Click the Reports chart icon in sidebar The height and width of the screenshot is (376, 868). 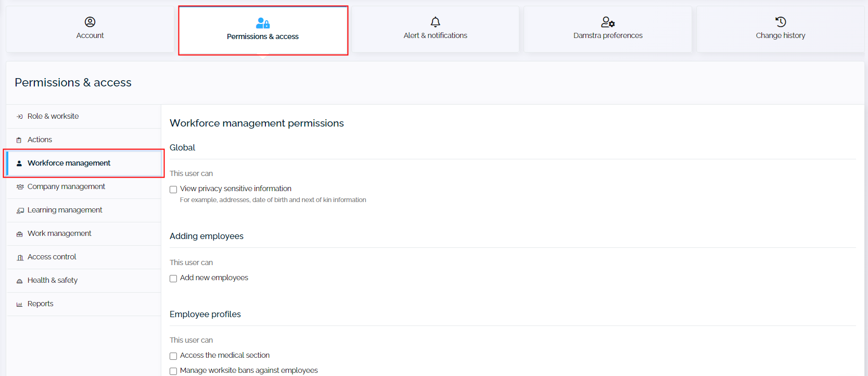[x=19, y=304]
